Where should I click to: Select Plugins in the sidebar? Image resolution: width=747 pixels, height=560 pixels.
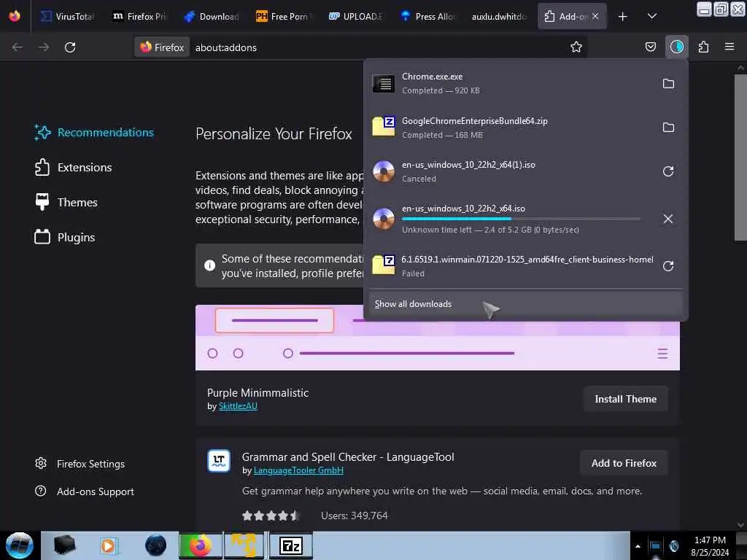pos(65,237)
